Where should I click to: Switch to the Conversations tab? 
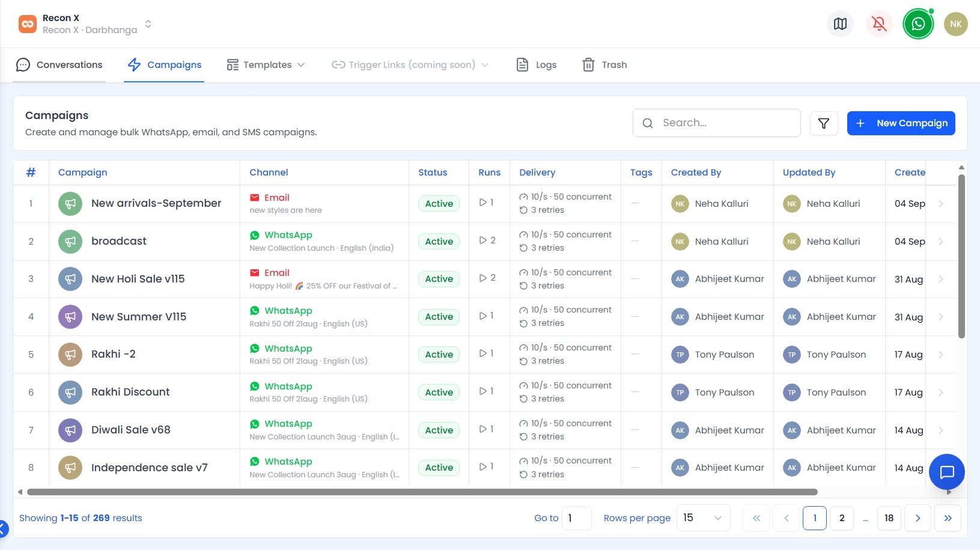click(59, 65)
